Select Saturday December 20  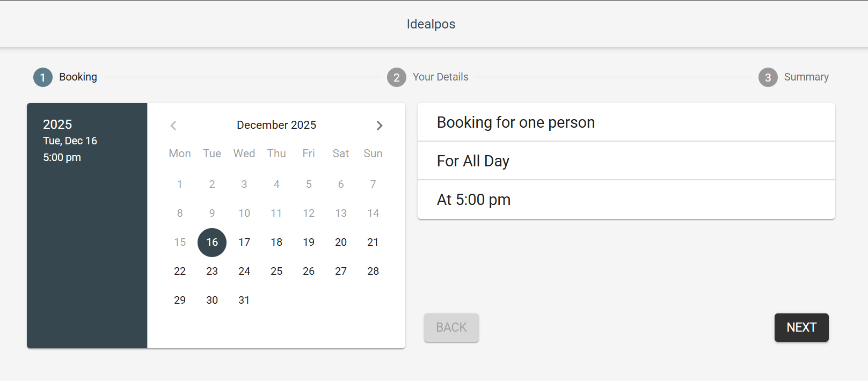coord(341,243)
